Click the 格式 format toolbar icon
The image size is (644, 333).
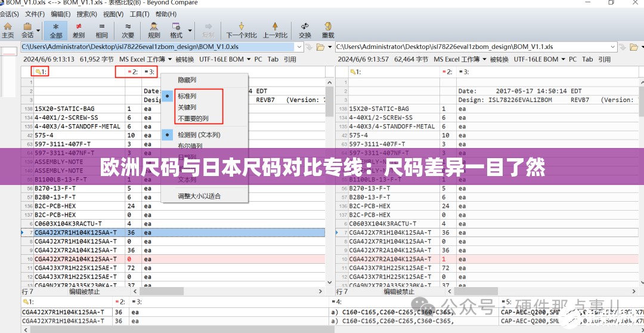coord(177,30)
